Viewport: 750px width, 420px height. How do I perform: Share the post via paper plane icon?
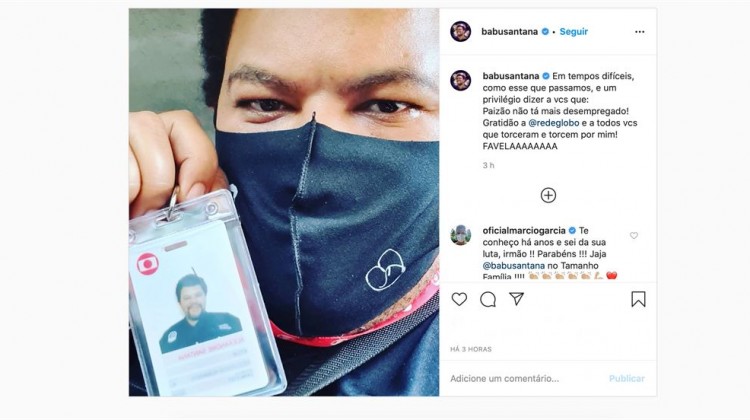(517, 299)
